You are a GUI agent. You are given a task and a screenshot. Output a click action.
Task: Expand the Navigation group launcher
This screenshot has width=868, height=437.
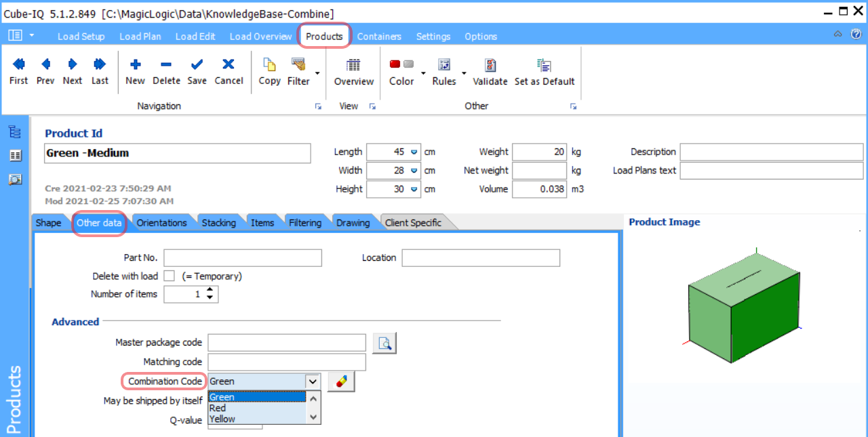click(319, 106)
